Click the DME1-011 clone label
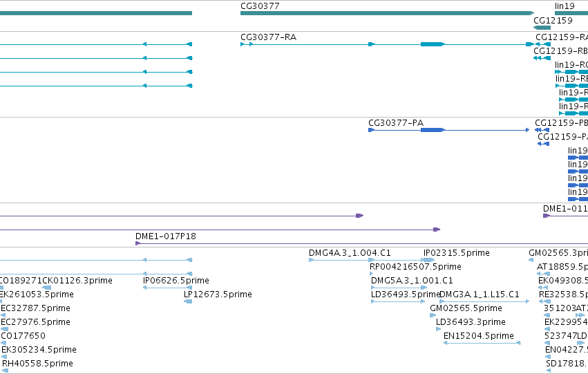 565,209
